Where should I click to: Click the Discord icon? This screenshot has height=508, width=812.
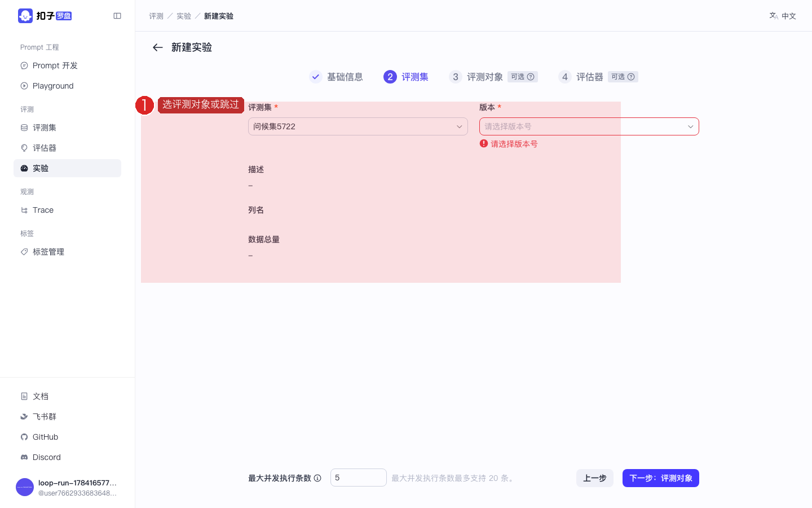click(x=24, y=457)
